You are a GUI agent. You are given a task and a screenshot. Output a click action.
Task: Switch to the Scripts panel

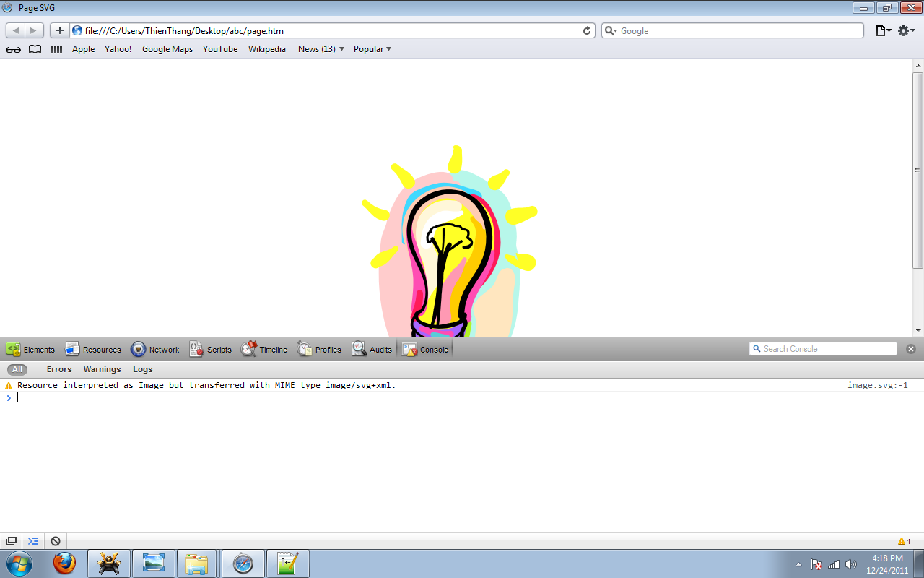coord(211,349)
